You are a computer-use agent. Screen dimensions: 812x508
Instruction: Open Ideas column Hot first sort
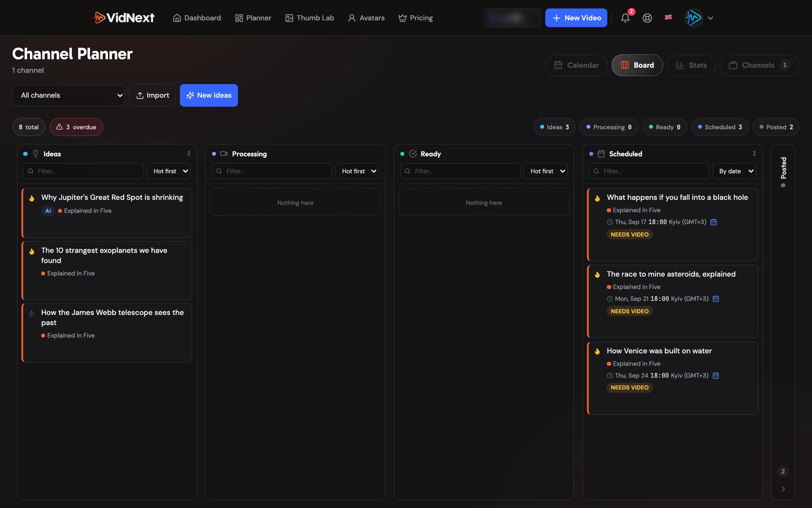pyautogui.click(x=169, y=171)
